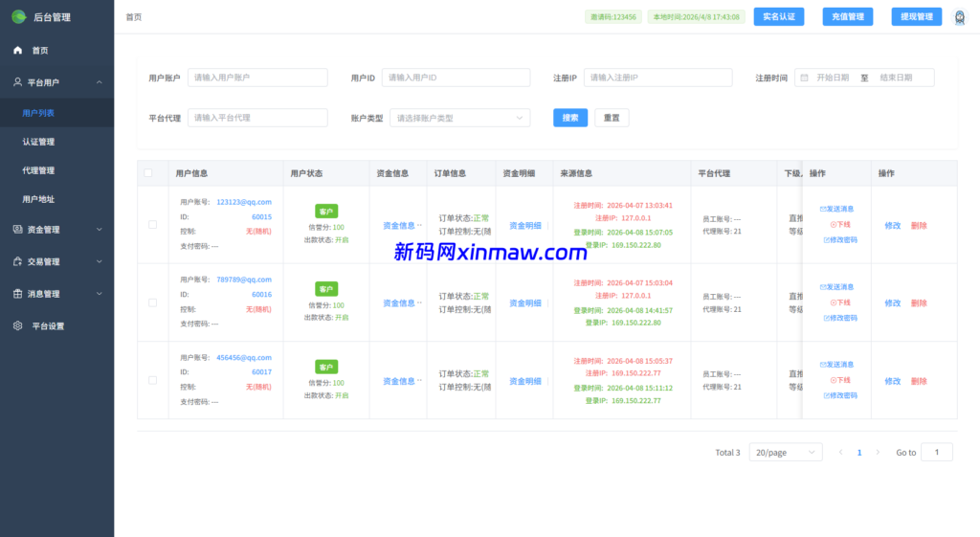The width and height of the screenshot is (980, 537).
Task: Toggle the select-all checkbox in table header
Action: [148, 173]
